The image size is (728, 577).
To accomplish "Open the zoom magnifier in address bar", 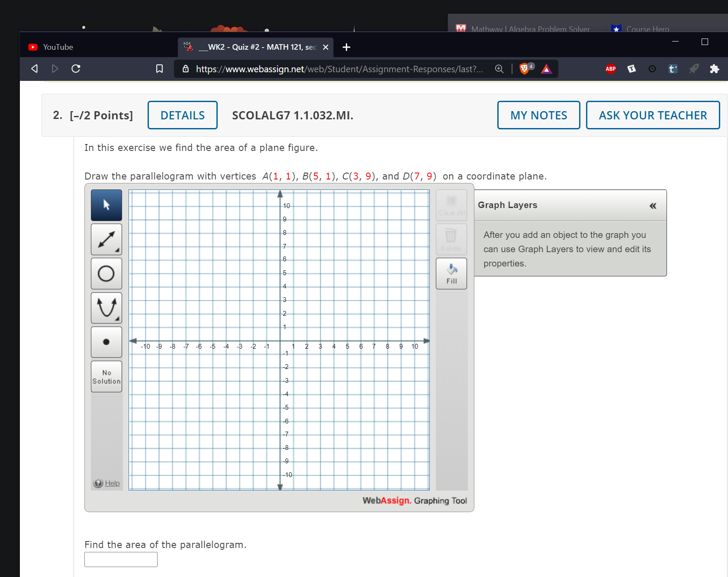I will tap(499, 69).
